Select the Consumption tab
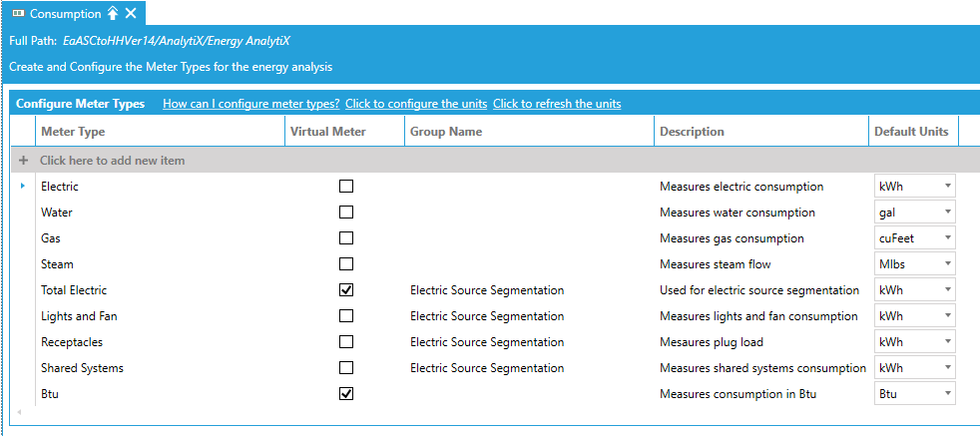Image resolution: width=980 pixels, height=436 pixels. (x=65, y=14)
